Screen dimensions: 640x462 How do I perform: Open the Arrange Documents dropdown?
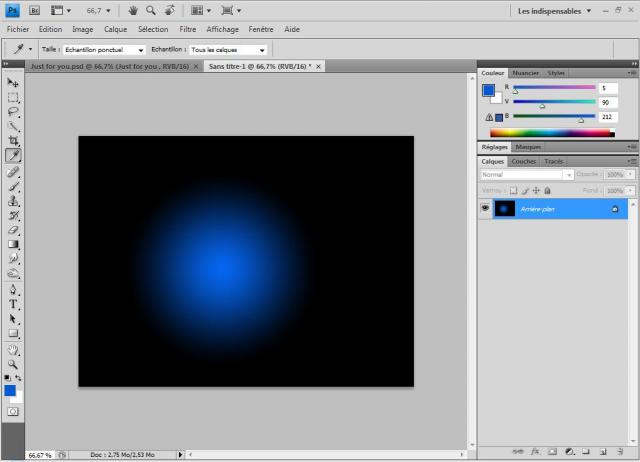coord(201,11)
